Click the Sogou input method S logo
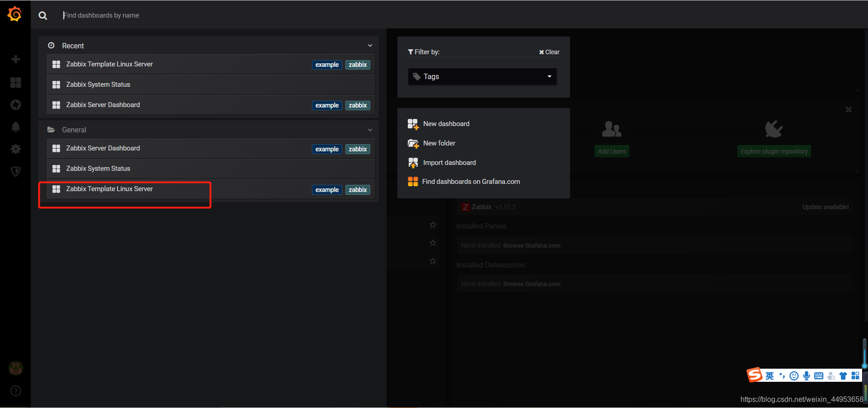 pos(755,375)
